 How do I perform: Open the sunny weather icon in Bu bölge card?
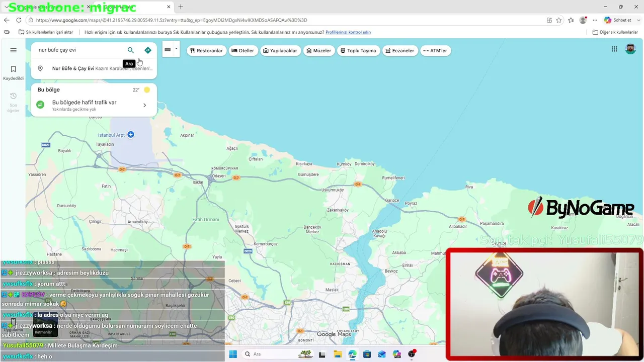pyautogui.click(x=147, y=90)
